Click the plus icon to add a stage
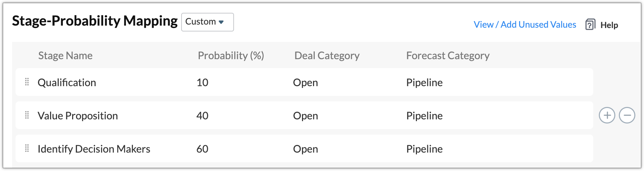Viewport: 644px width, 173px height. (x=607, y=116)
